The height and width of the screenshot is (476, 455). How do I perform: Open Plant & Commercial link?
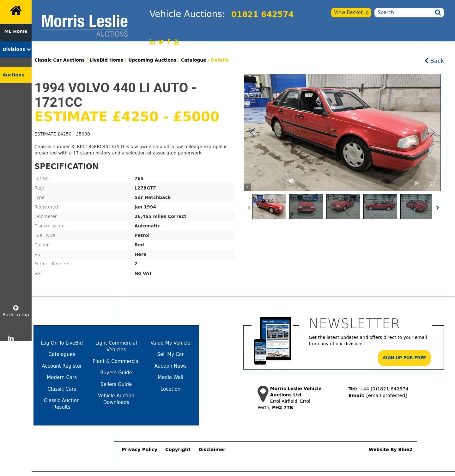(x=116, y=361)
